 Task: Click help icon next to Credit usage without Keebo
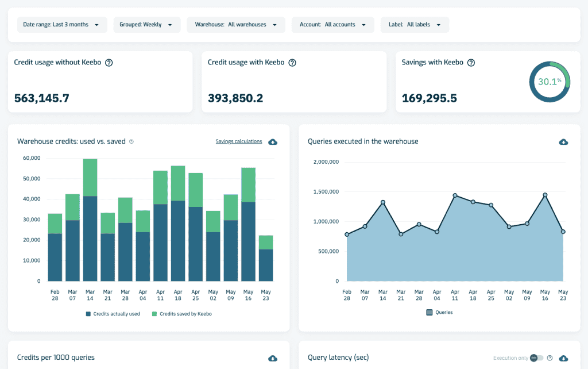click(109, 63)
